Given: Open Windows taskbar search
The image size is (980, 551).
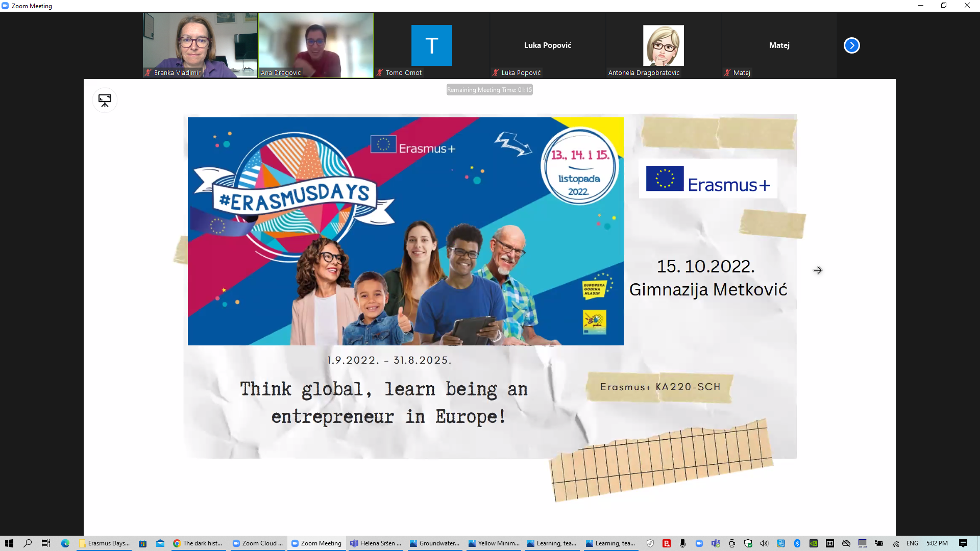Looking at the screenshot, I should tap(28, 543).
